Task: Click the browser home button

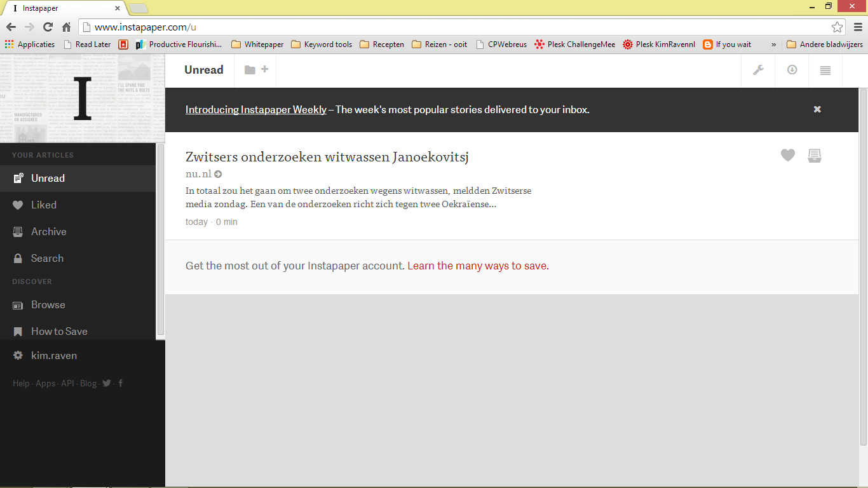Action: 66,27
